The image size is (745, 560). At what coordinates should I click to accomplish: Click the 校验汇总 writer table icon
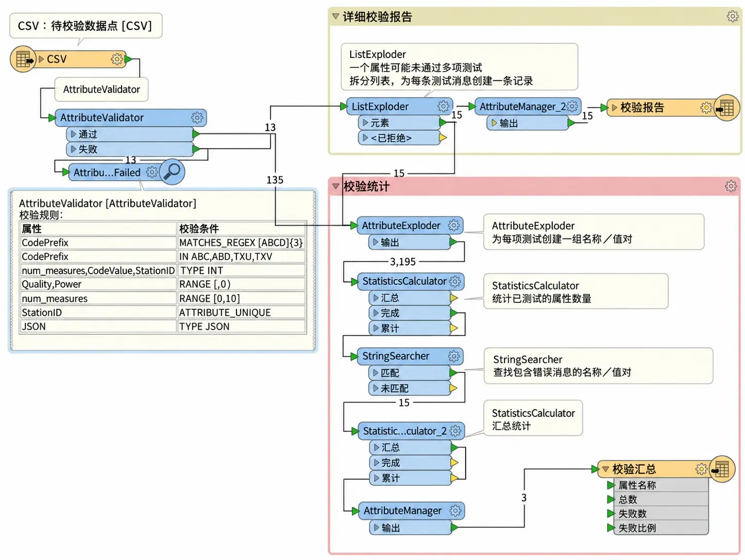tap(722, 469)
